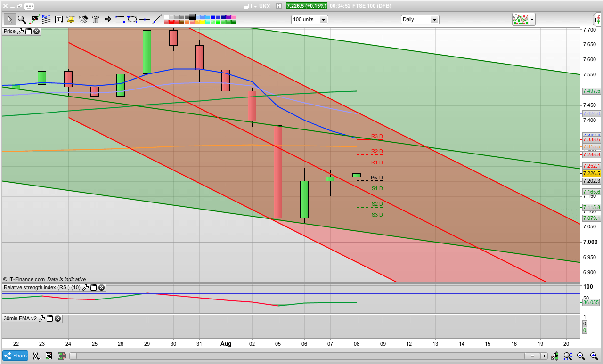Click the scrollbar right arrow
This screenshot has width=603, height=364.
coord(544,356)
